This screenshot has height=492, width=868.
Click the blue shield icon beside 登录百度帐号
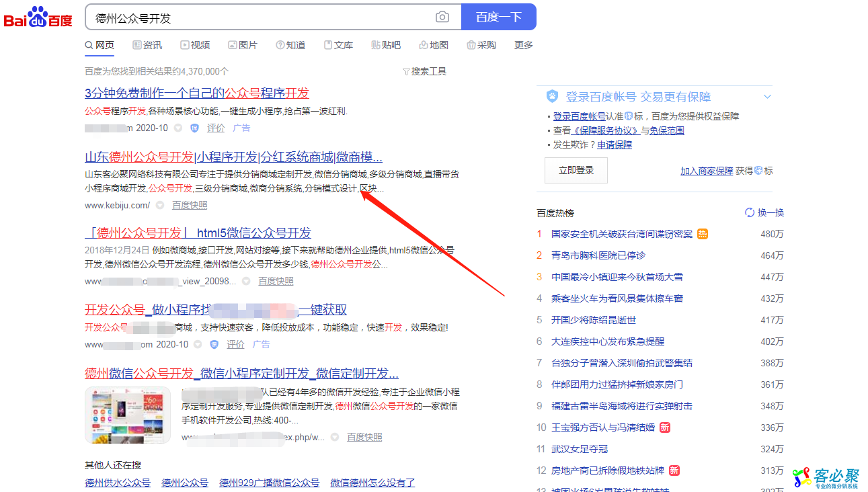click(552, 97)
